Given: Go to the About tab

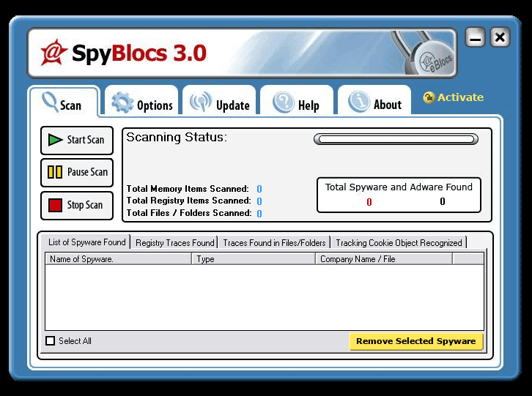Looking at the screenshot, I should pos(374,101).
